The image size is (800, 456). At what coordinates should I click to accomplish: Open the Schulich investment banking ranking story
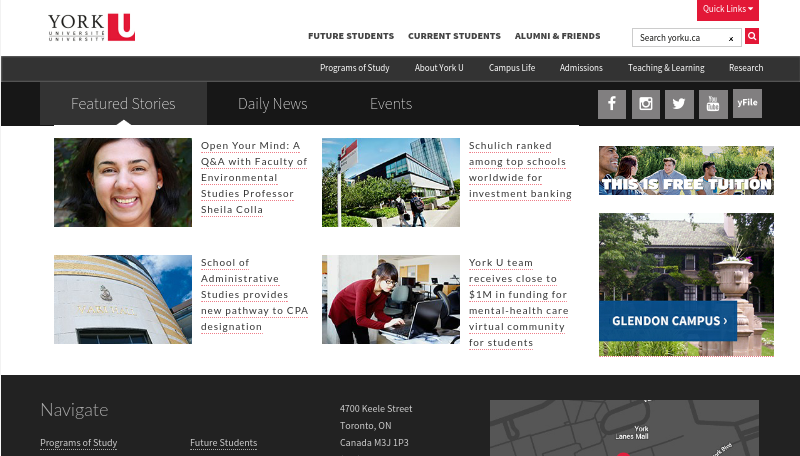[x=520, y=170]
